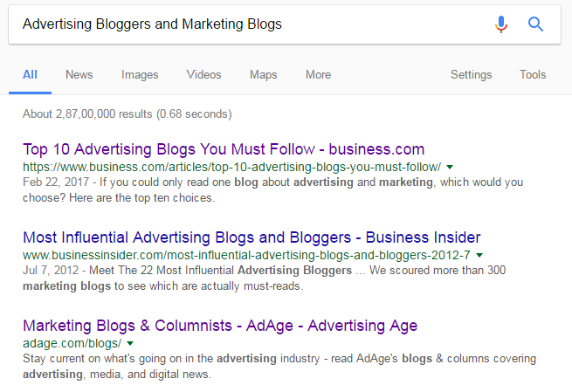Open the Videos search tab
The image size is (572, 392).
tap(204, 75)
